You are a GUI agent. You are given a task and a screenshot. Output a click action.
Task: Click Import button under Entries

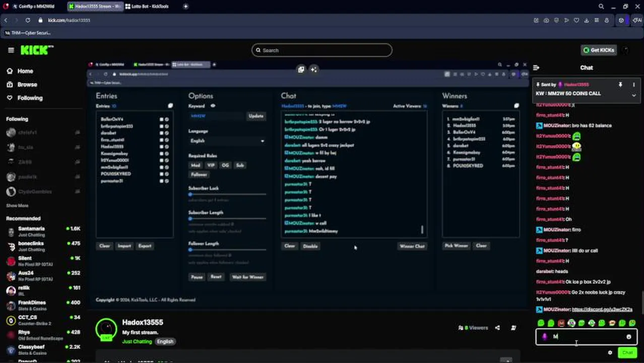pyautogui.click(x=124, y=246)
